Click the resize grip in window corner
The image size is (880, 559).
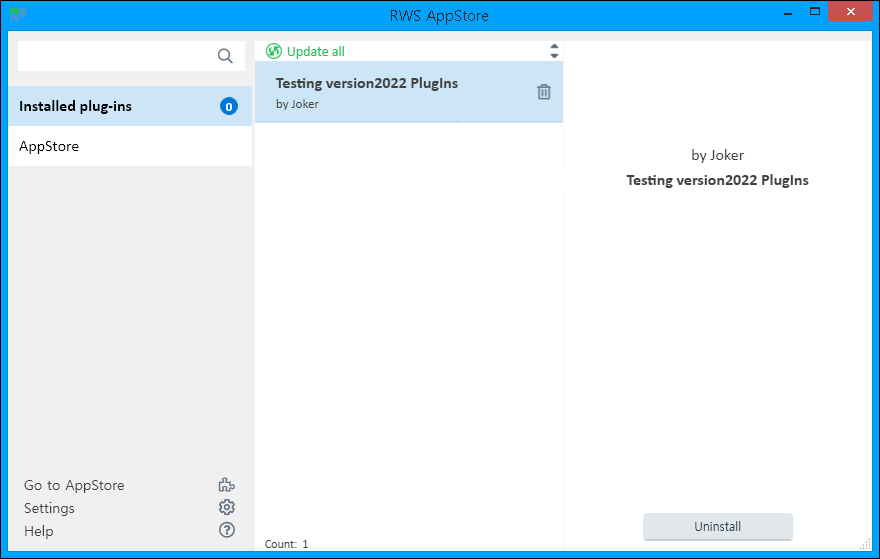(865, 544)
